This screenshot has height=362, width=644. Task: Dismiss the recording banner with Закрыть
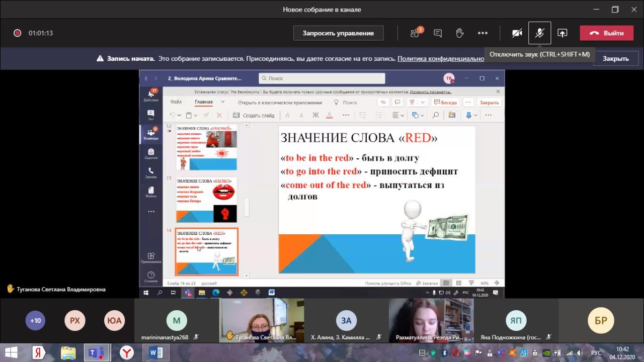coord(615,59)
